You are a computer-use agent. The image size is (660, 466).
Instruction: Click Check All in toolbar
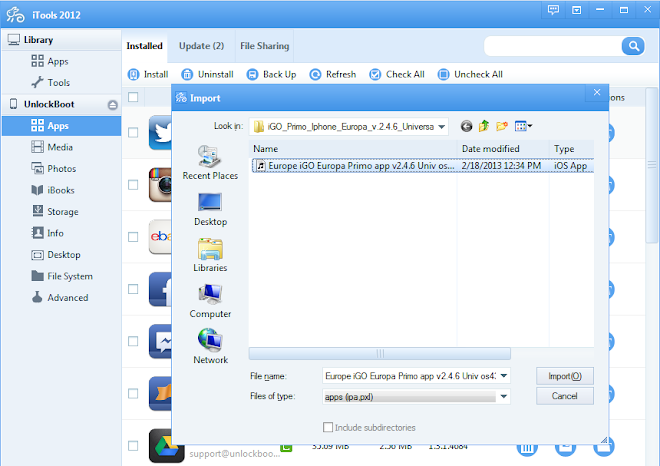click(397, 75)
